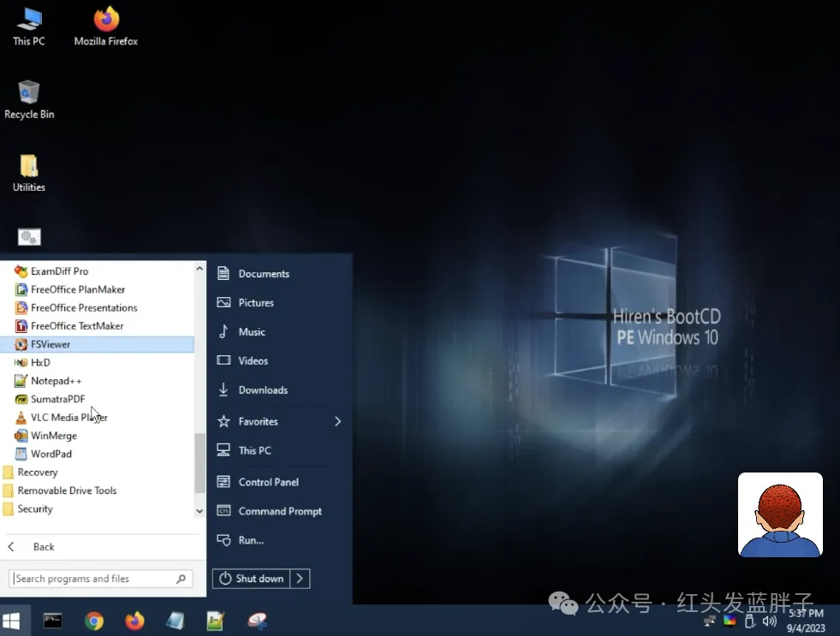Click the taskbar clock showing 5:37 PM

(x=806, y=621)
